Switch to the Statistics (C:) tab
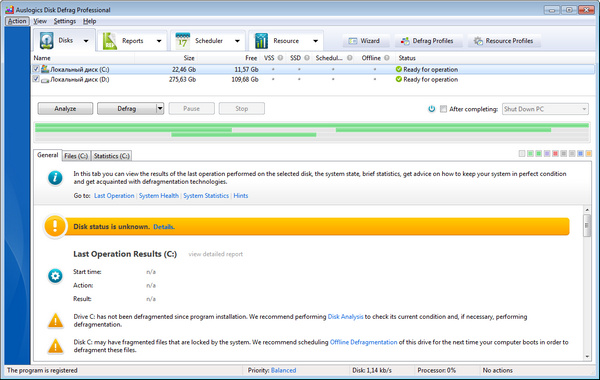 tap(112, 156)
